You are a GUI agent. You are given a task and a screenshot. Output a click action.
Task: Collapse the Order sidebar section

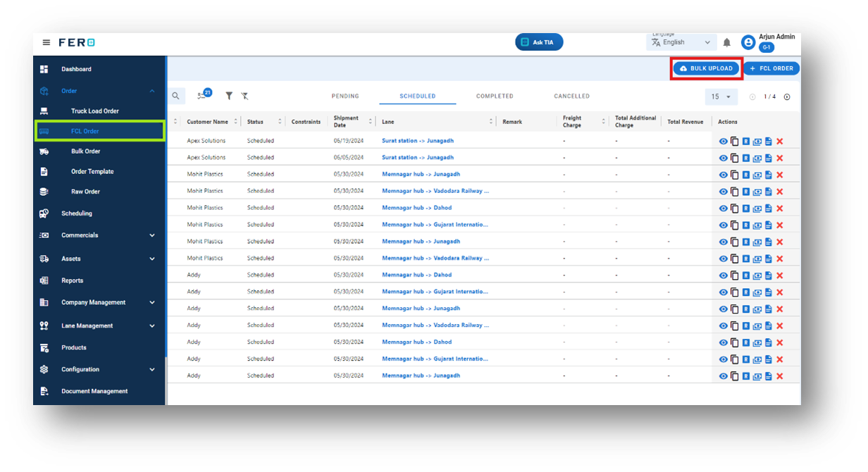click(152, 91)
